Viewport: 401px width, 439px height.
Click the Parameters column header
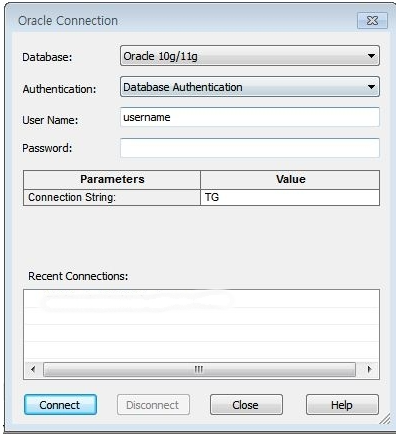pyautogui.click(x=112, y=180)
